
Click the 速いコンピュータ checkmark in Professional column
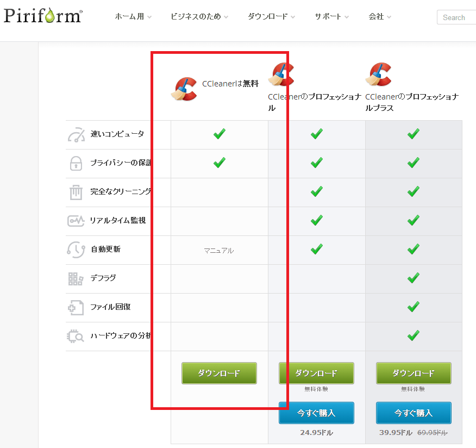pyautogui.click(x=317, y=134)
